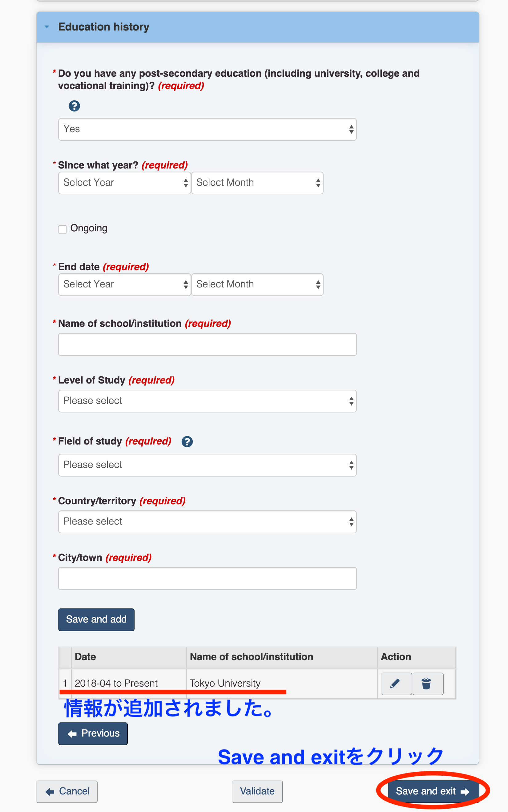This screenshot has height=812, width=508.
Task: Click the Name of school/institution text field
Action: coord(207,344)
